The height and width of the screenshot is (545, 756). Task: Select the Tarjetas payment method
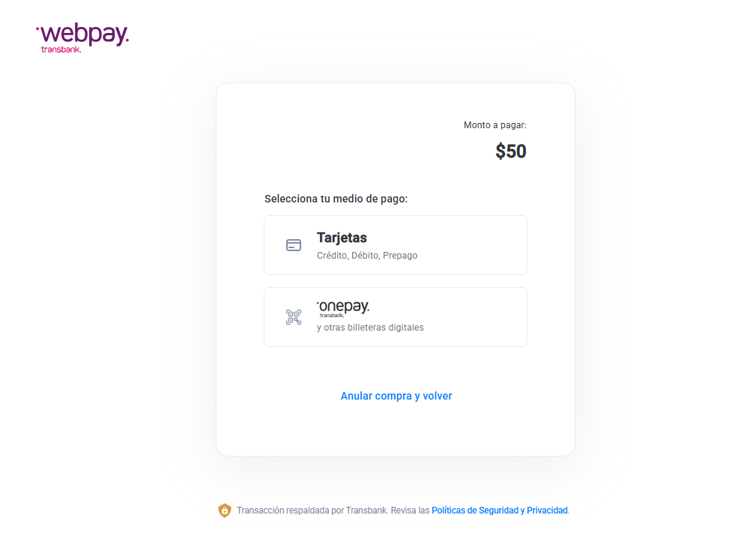[396, 244]
